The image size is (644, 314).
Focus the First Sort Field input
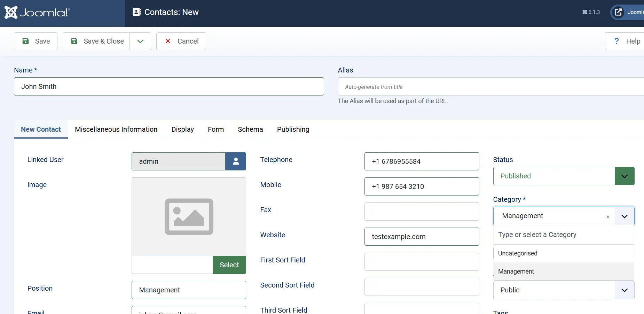tap(422, 262)
